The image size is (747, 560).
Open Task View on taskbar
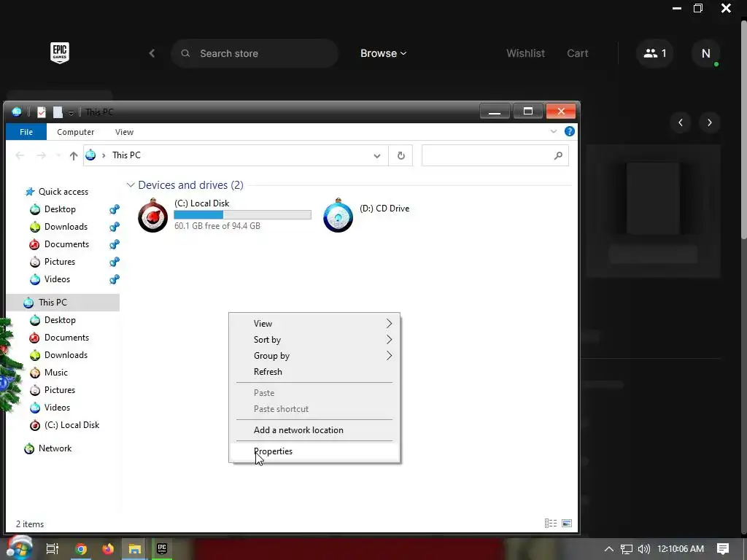click(x=53, y=549)
